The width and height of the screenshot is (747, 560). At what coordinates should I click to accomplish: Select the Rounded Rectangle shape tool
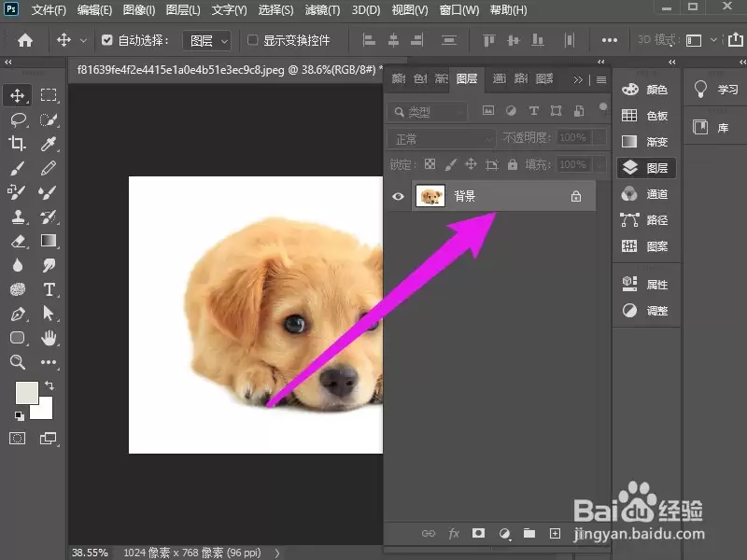tap(18, 338)
